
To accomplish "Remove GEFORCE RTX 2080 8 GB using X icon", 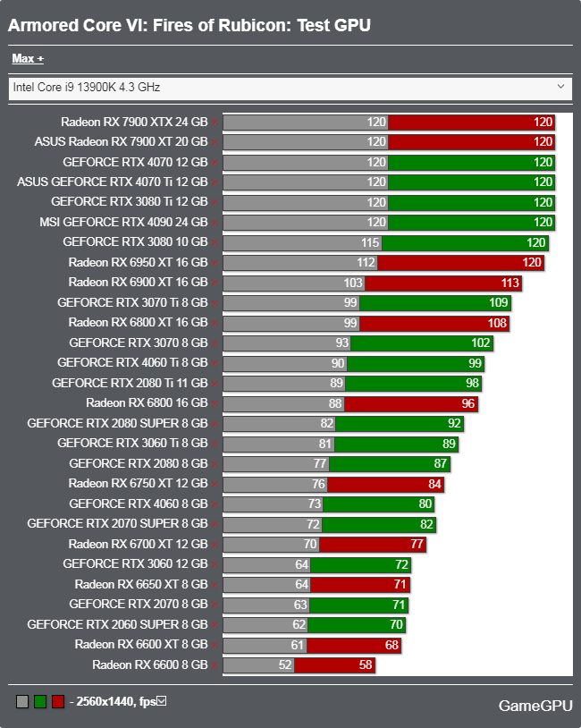I will (215, 465).
